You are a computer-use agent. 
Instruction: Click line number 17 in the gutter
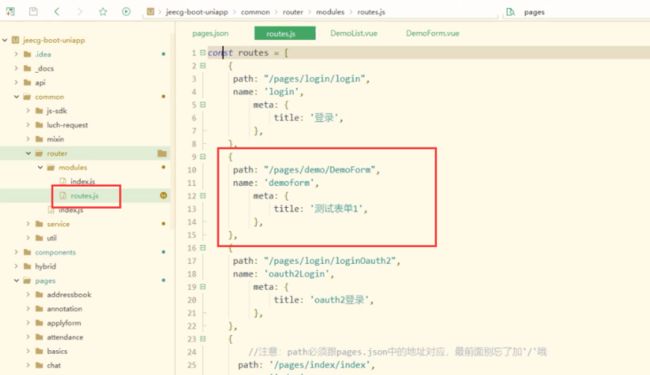192,261
